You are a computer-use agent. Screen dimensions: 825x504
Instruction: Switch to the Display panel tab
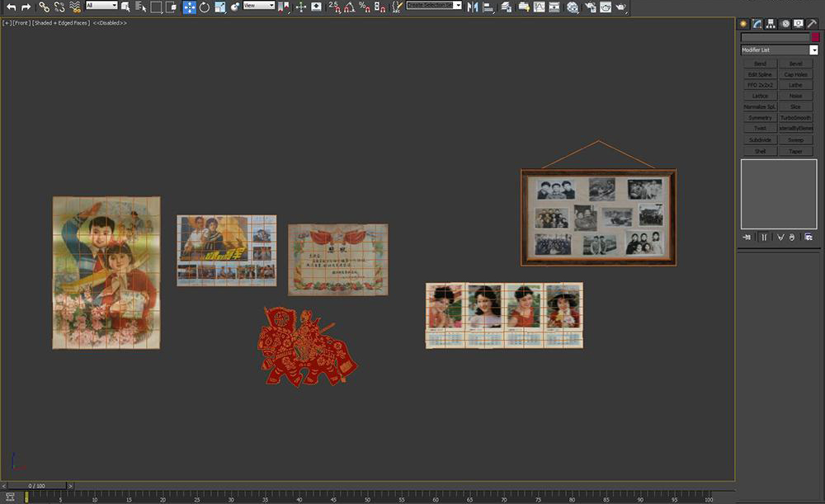tap(799, 24)
